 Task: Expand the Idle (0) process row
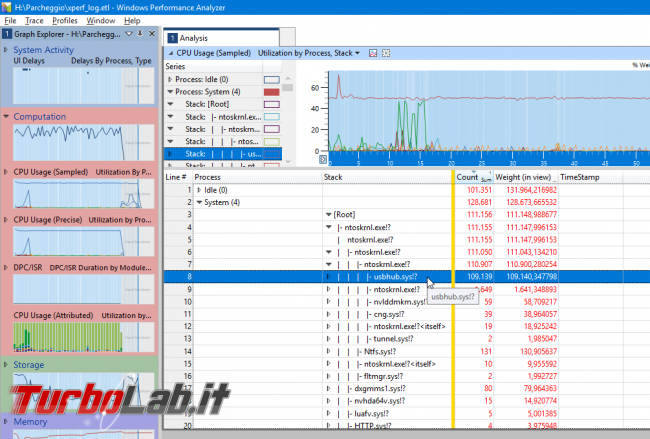click(199, 190)
